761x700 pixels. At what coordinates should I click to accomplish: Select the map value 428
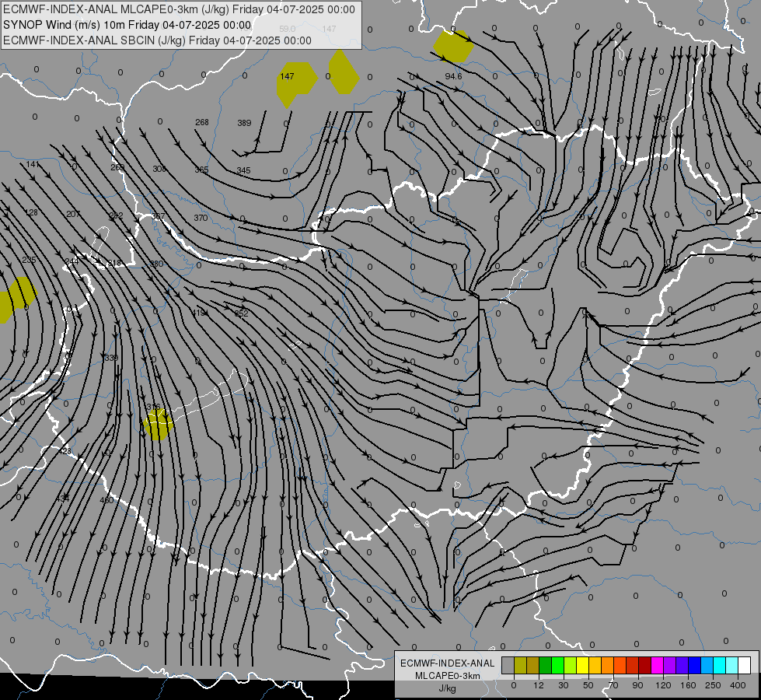pyautogui.click(x=65, y=451)
